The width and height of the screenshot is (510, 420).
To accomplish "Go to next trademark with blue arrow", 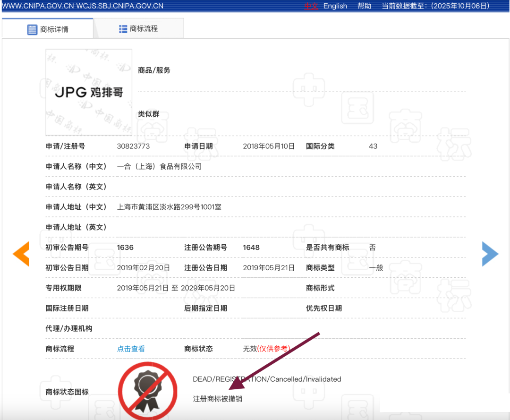I will (490, 254).
